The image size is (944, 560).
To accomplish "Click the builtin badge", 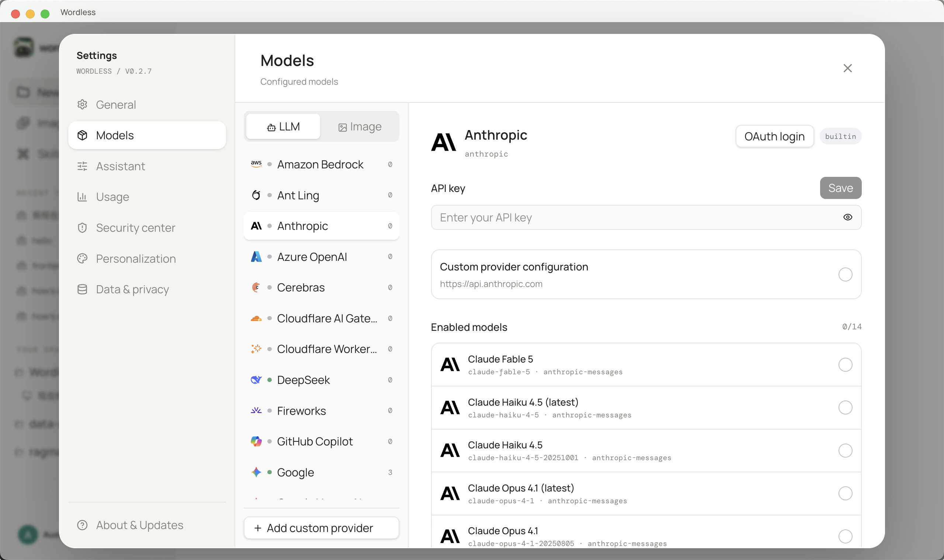I will (840, 136).
